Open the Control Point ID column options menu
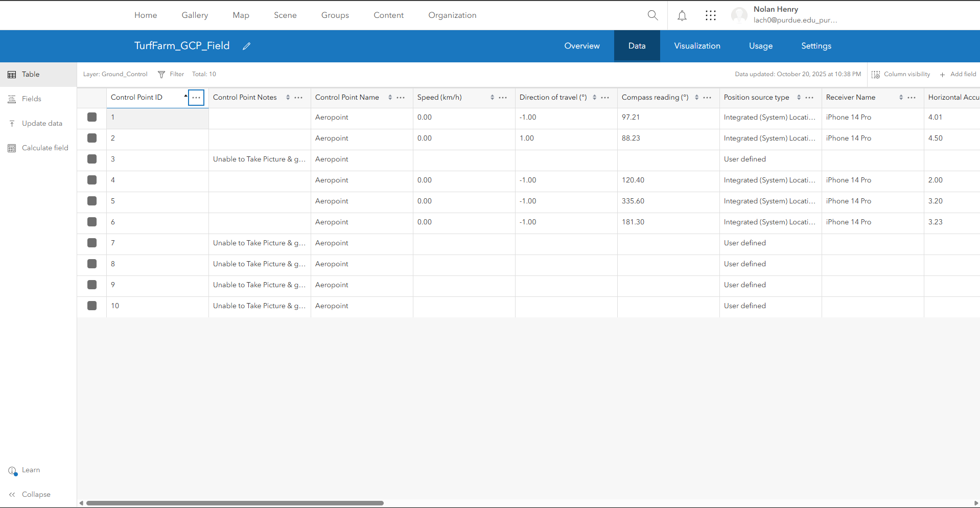 [x=196, y=98]
